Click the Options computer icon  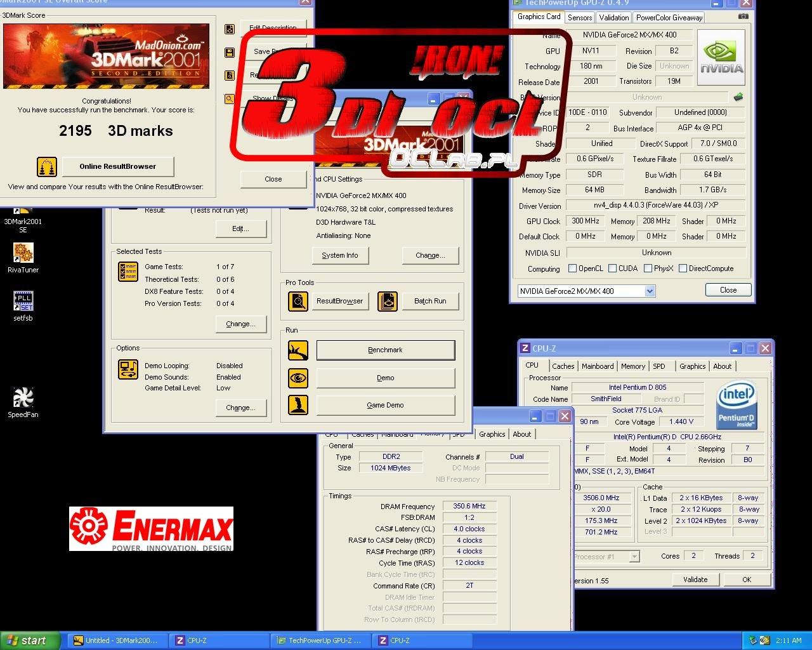(128, 369)
